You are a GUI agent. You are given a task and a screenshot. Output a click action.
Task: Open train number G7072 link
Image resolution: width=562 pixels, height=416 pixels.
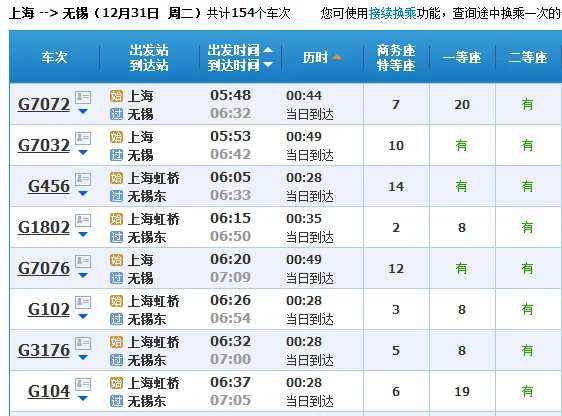tap(44, 104)
